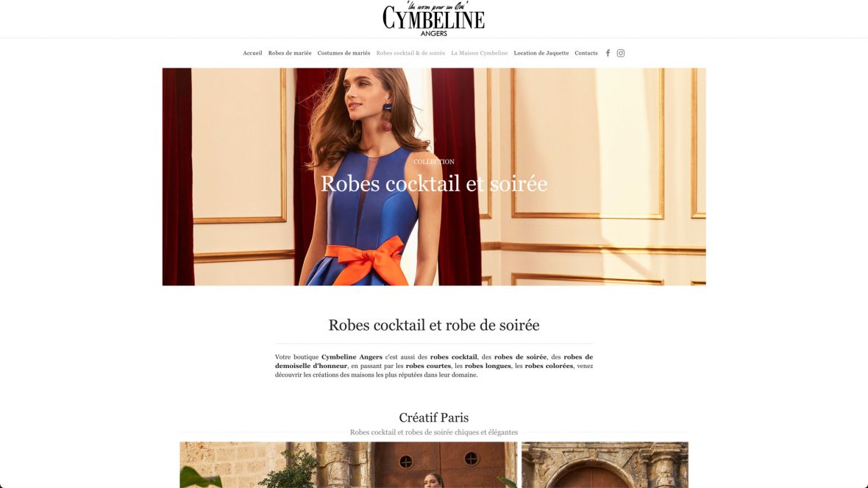This screenshot has height=488, width=868.
Task: Open La Maison Cymbeline menu
Action: click(x=480, y=53)
